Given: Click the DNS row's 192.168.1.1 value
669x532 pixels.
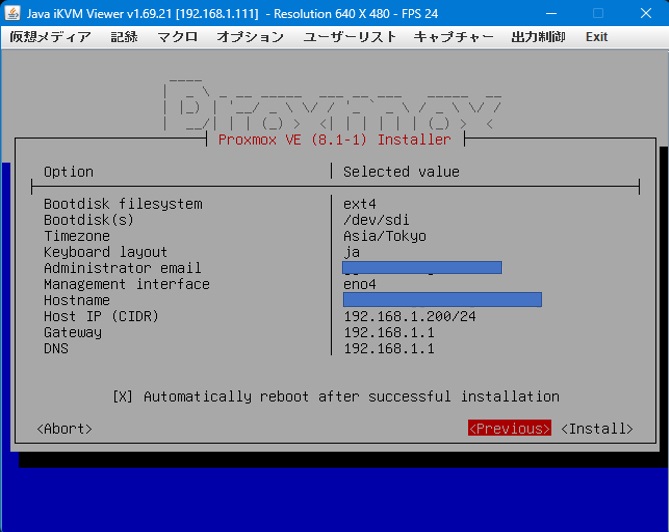Looking at the screenshot, I should coord(389,349).
